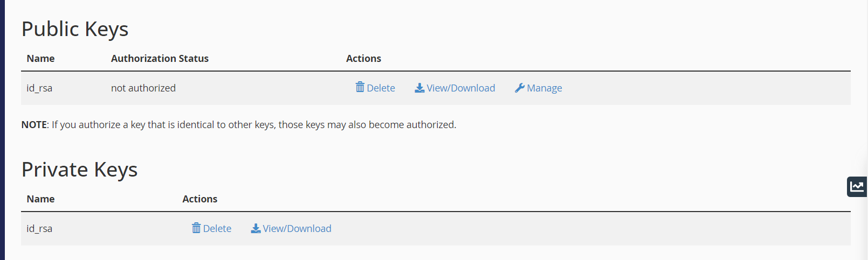868x260 pixels.
Task: Open View/Download for the private id_rsa key
Action: tap(291, 228)
